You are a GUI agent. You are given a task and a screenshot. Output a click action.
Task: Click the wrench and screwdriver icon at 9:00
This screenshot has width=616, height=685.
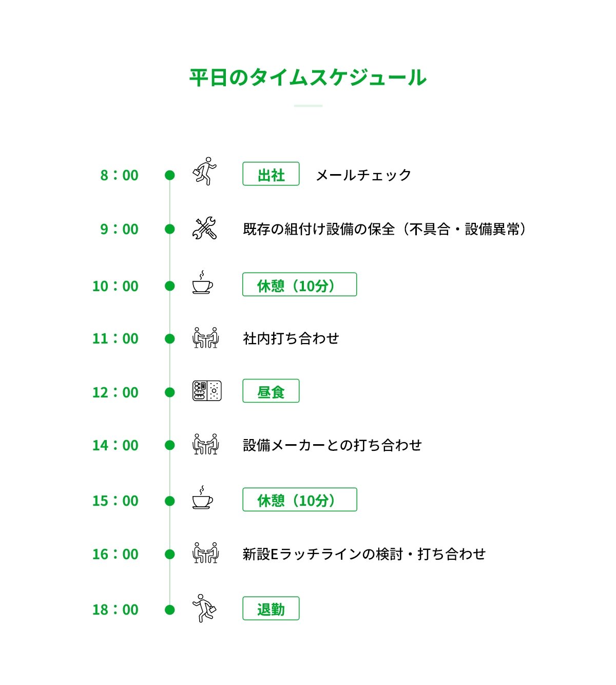204,229
